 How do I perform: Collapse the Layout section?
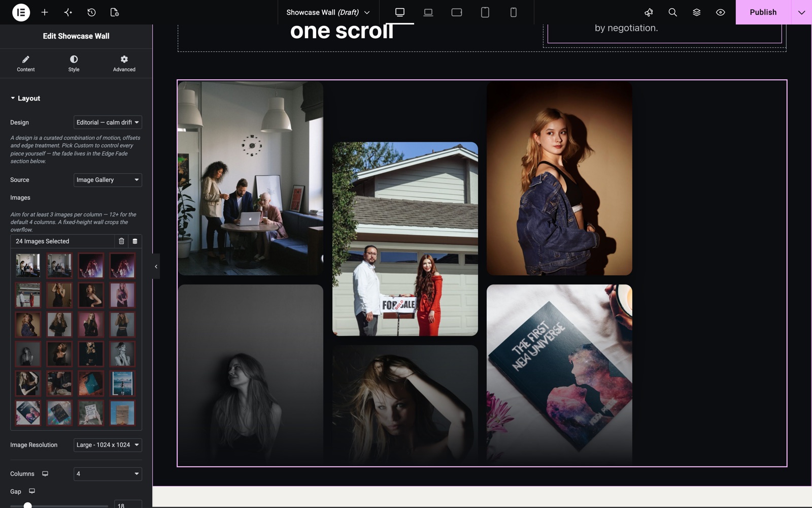(x=25, y=98)
